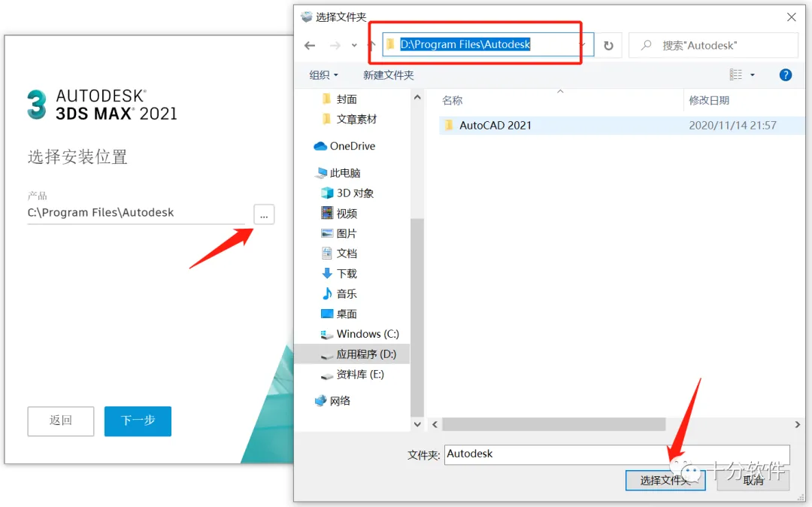Click the browse "..." button in the 3ds Max installer
Screen dimensions: 812x507
click(264, 214)
